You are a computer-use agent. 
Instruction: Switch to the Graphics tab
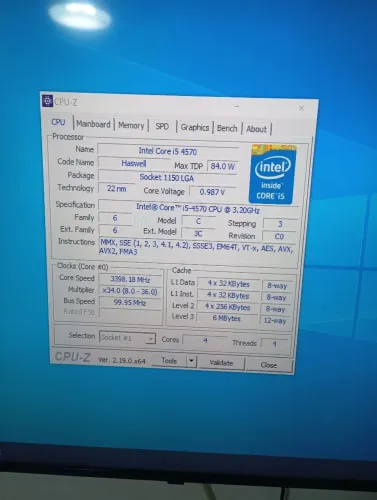(x=195, y=128)
